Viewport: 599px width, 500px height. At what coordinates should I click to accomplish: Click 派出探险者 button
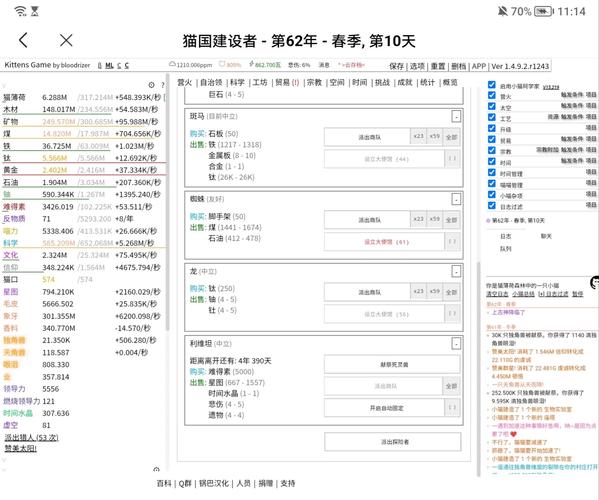tap(393, 442)
